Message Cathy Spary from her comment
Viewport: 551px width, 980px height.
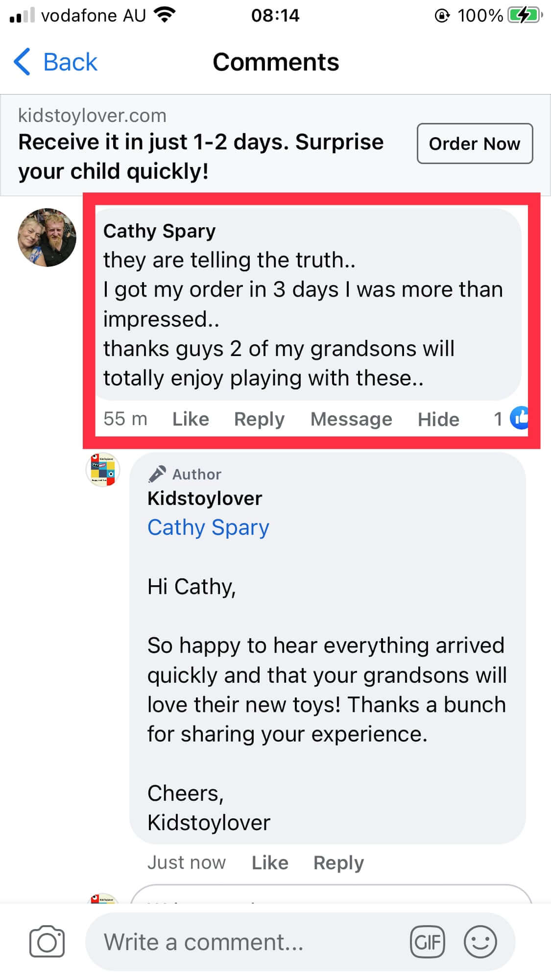(351, 419)
